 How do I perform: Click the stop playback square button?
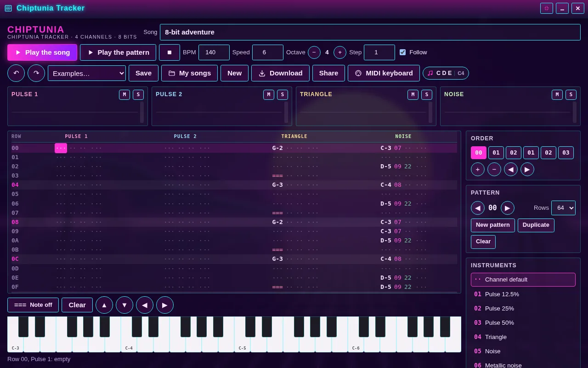[x=170, y=52]
